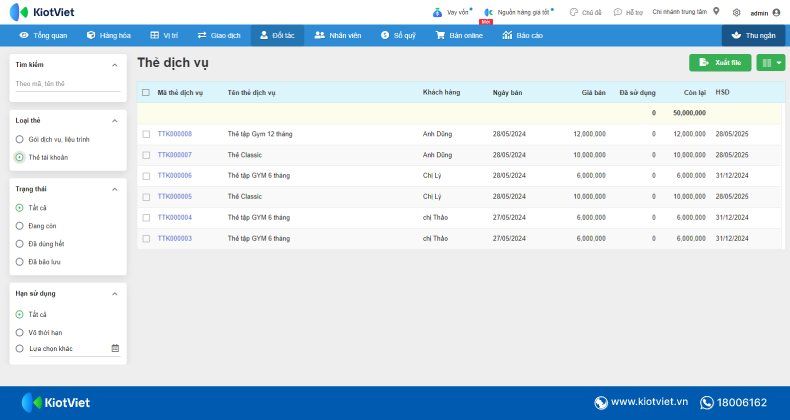Open the TTK000005 service card link
Viewport: 790px width, 420px height.
(x=175, y=197)
